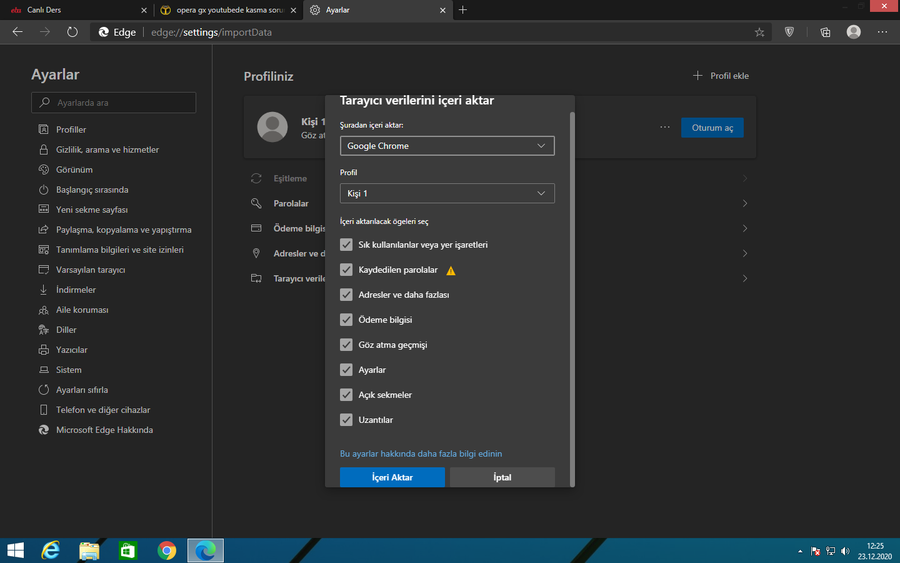This screenshot has height=563, width=900.
Task: Open the Collections icon in toolbar
Action: 825,32
